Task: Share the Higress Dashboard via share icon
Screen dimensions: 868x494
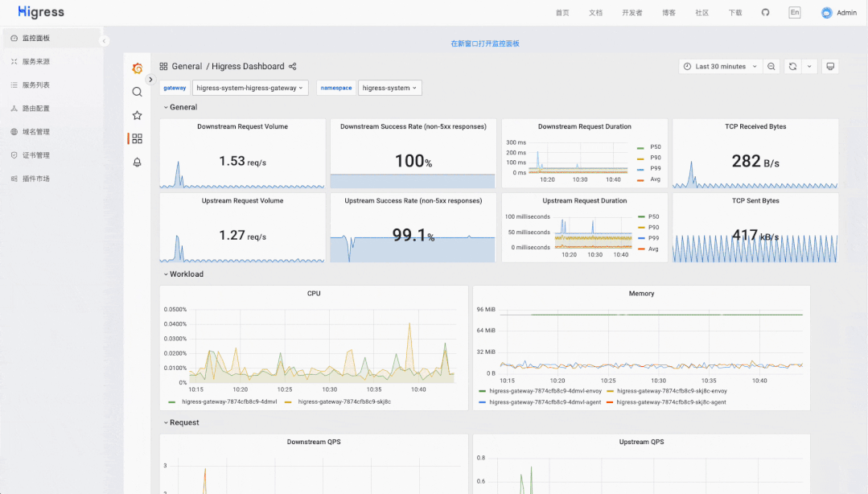Action: tap(292, 67)
